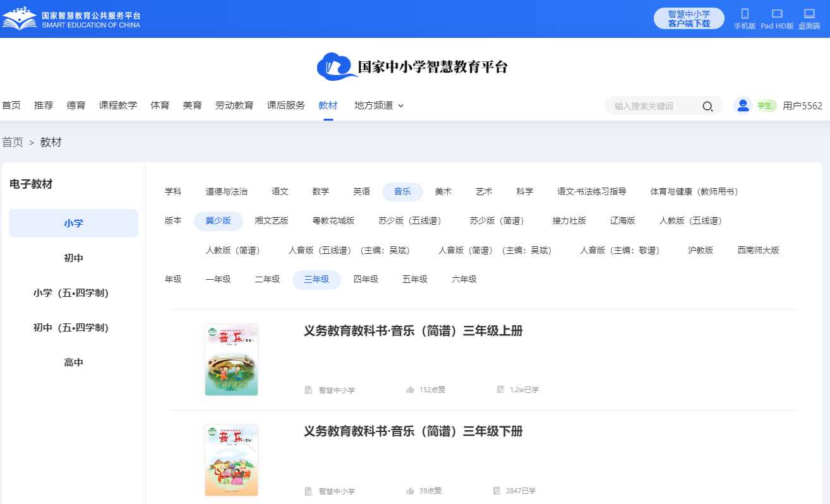Screen dimensions: 830x504
Task: Click 智慧中小学 source icon for 三年级上册
Action: tap(308, 390)
